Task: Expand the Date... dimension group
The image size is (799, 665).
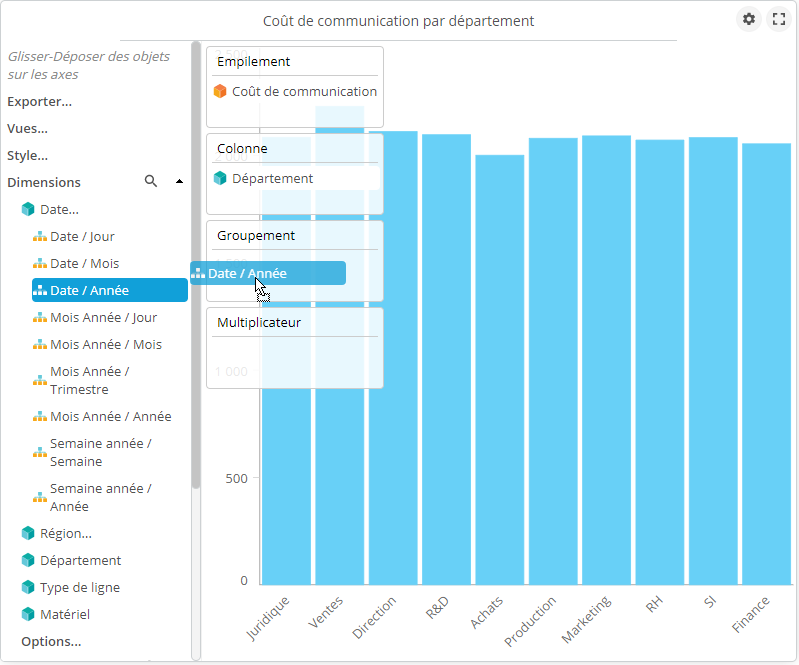Action: (x=59, y=210)
